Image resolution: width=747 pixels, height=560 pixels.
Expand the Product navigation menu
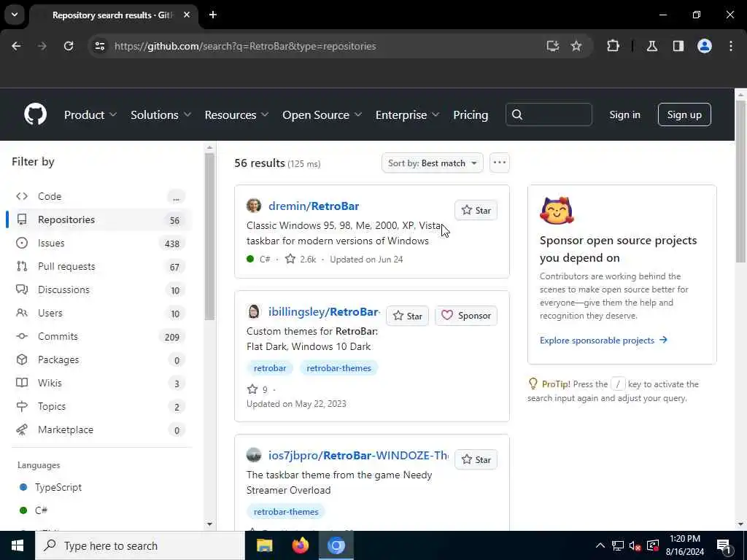click(x=90, y=114)
